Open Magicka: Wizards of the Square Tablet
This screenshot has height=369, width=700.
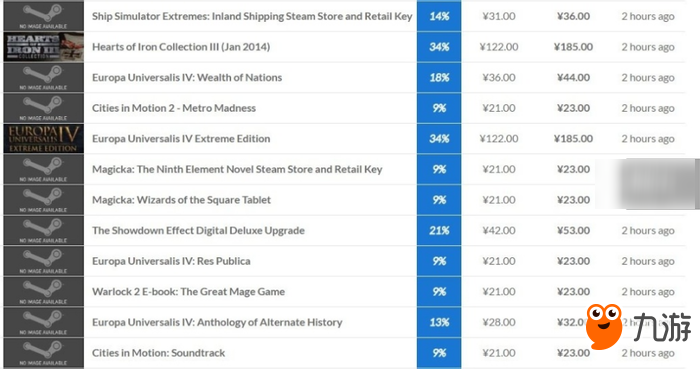(x=181, y=200)
